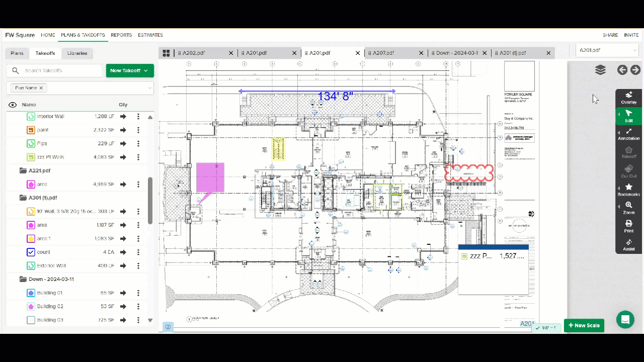Click the New Scale button
Screen dimensions: 644x362
pos(584,325)
